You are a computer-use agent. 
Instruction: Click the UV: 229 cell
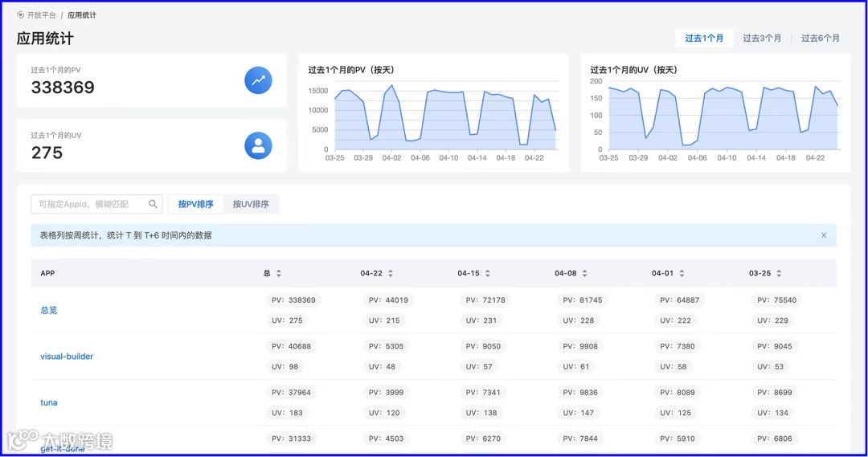773,320
